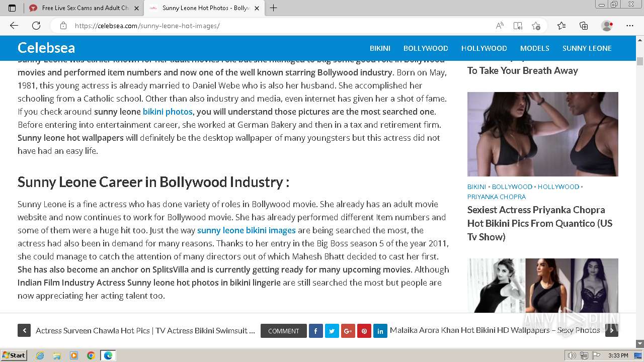Open the browser profile avatar

coord(607,26)
